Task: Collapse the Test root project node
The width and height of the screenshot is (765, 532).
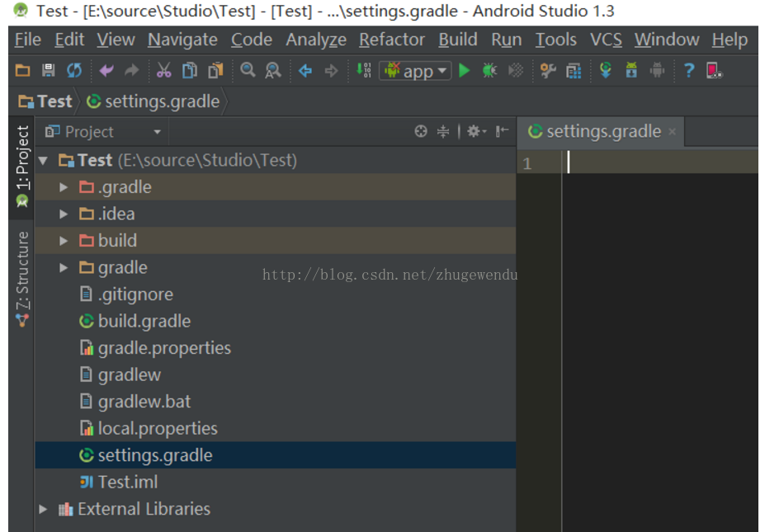Action: point(43,161)
